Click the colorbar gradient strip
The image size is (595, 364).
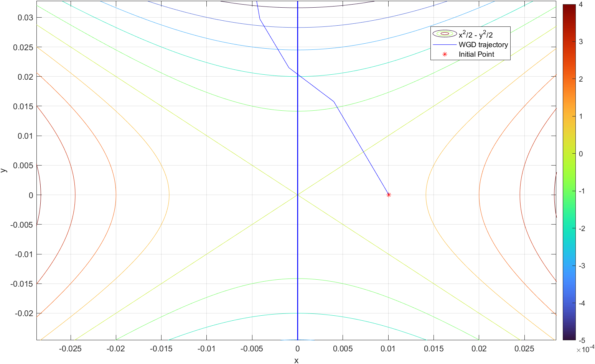tap(569, 172)
